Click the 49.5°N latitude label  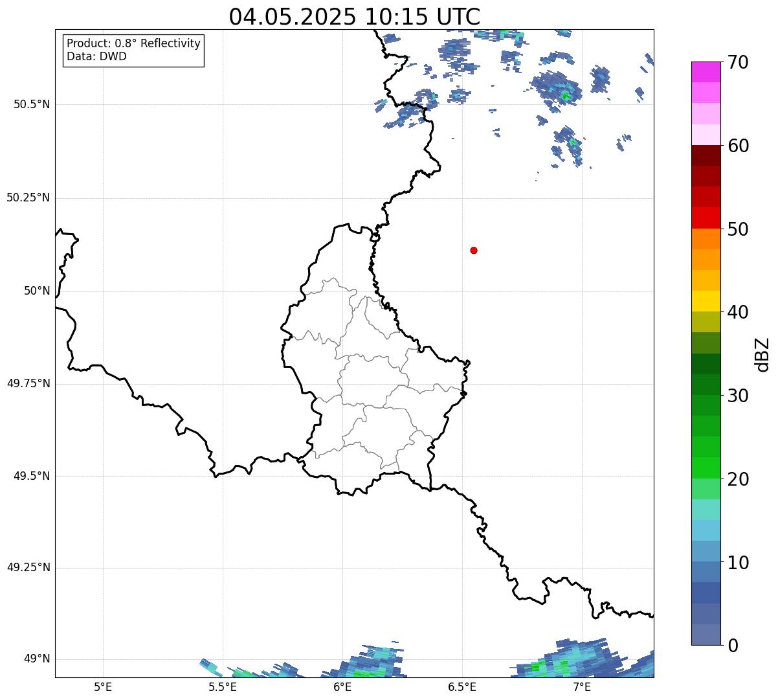tap(31, 476)
